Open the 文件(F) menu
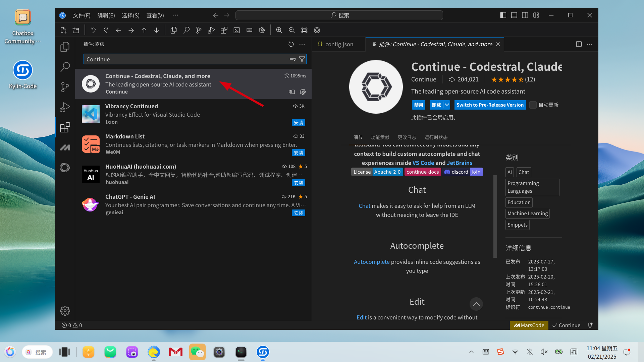Image resolution: width=644 pixels, height=362 pixels. (x=82, y=15)
